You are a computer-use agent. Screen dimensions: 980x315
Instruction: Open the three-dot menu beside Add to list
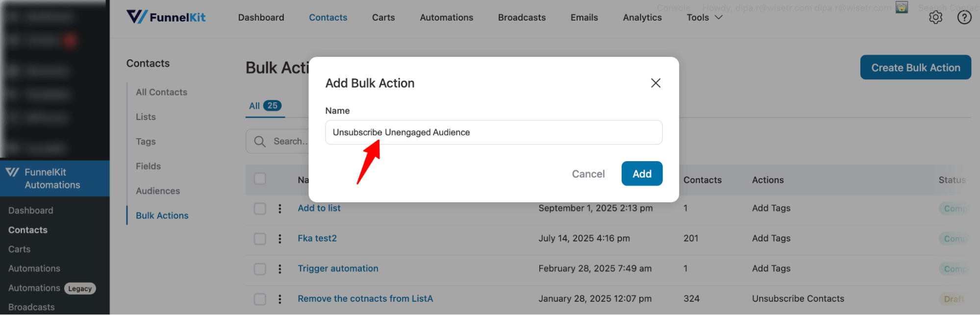click(x=280, y=208)
